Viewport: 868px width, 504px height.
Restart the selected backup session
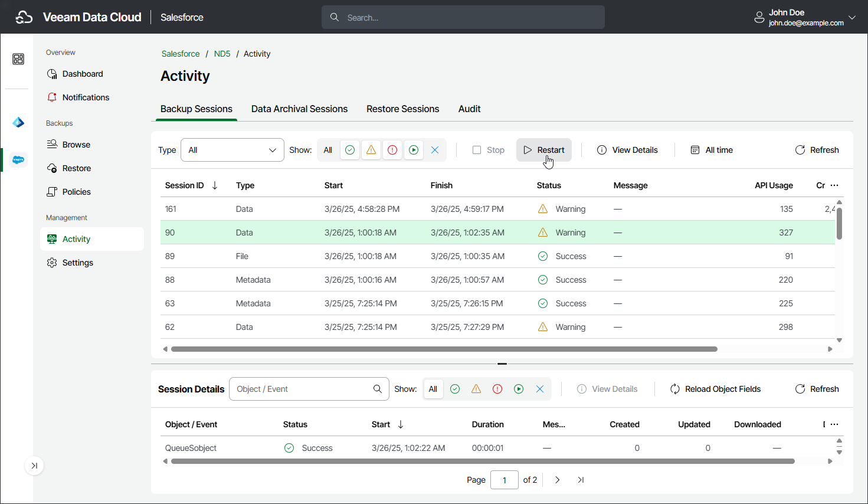pyautogui.click(x=544, y=150)
